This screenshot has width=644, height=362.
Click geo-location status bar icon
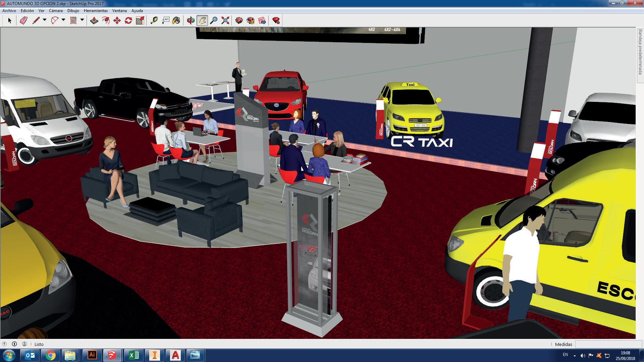click(x=4, y=344)
